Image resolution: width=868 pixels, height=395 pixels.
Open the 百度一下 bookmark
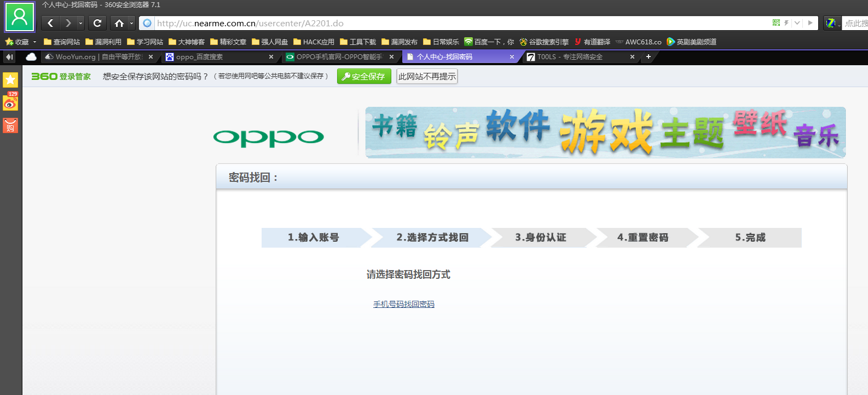[x=489, y=42]
